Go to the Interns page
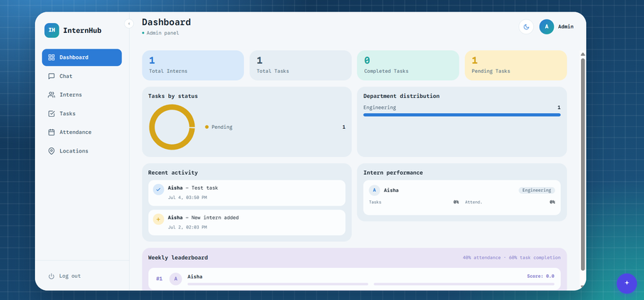Viewport: 644px width, 300px height. tap(82, 95)
